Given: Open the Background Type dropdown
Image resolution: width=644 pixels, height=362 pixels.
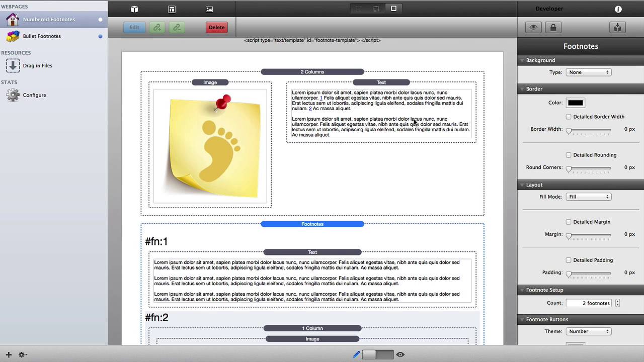Looking at the screenshot, I should tap(589, 72).
